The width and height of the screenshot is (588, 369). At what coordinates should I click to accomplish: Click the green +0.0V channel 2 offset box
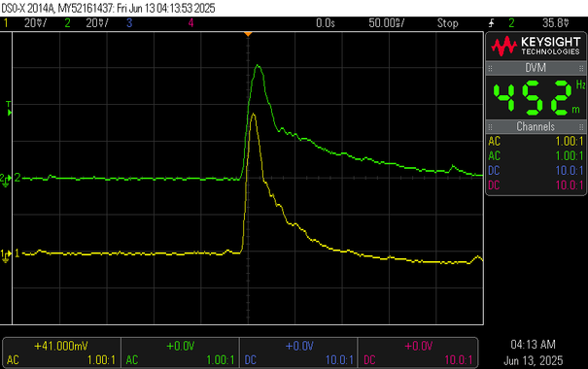point(180,352)
